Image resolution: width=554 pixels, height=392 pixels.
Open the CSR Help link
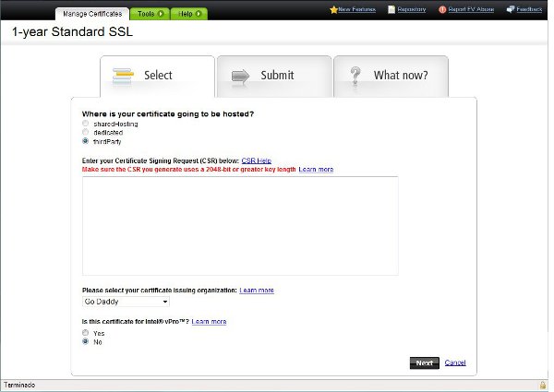tap(257, 160)
